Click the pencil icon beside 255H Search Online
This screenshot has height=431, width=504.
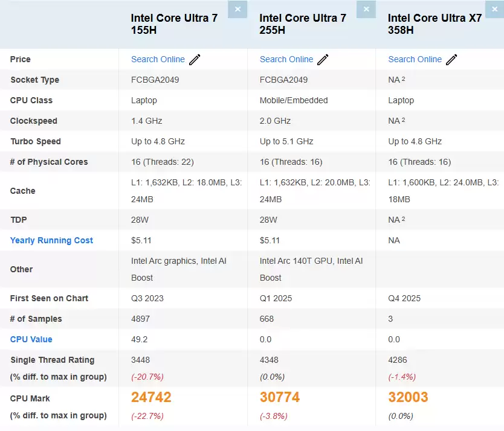point(322,59)
